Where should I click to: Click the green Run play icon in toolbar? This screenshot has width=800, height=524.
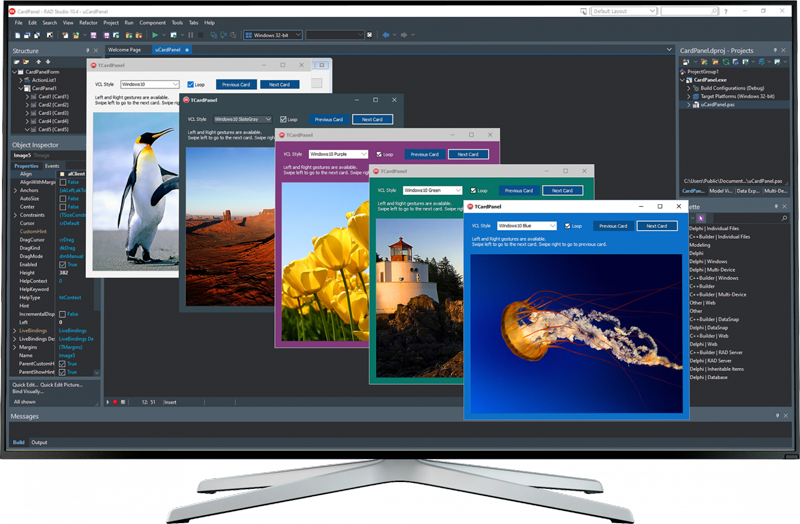(155, 35)
